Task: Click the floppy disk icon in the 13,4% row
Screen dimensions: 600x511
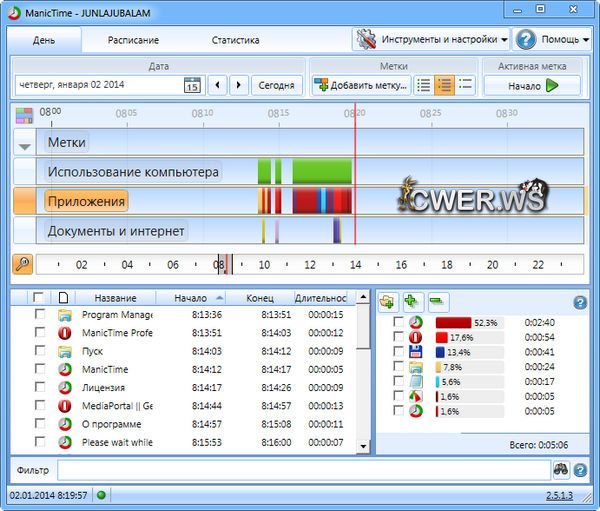Action: (416, 352)
